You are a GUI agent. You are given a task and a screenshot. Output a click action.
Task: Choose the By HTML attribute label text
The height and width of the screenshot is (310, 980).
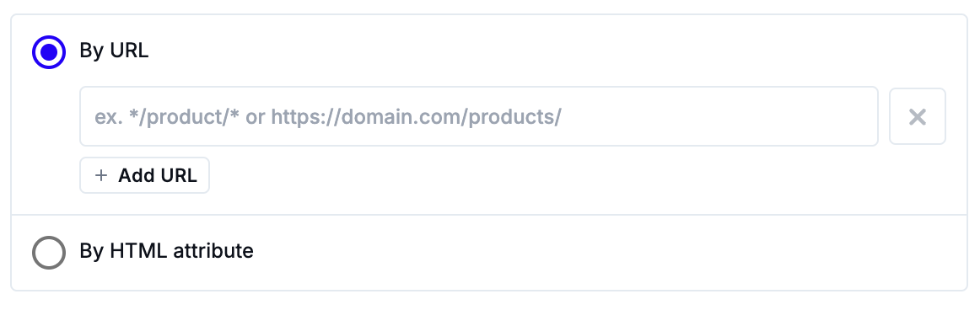[166, 251]
